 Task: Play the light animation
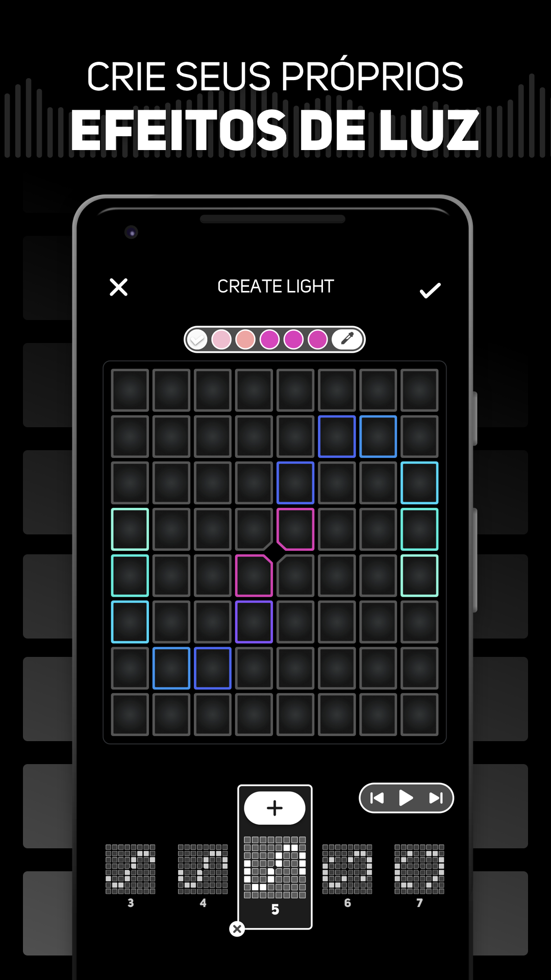coord(406,798)
